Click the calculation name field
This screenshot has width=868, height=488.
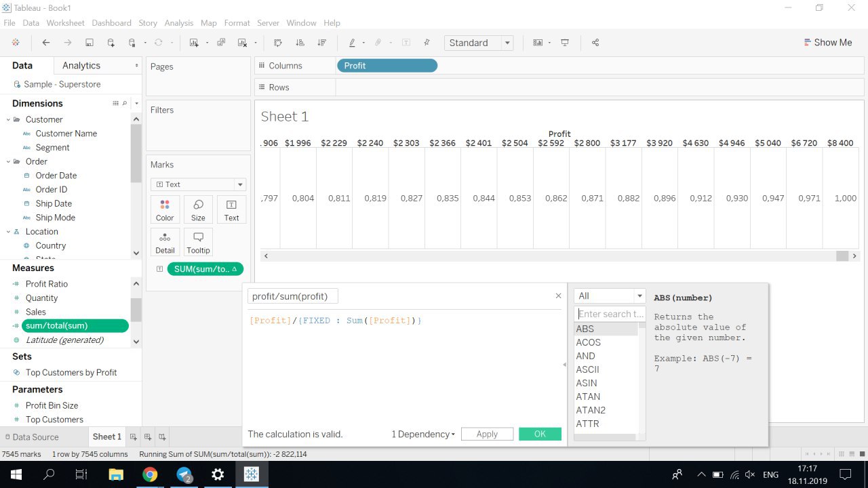click(292, 296)
